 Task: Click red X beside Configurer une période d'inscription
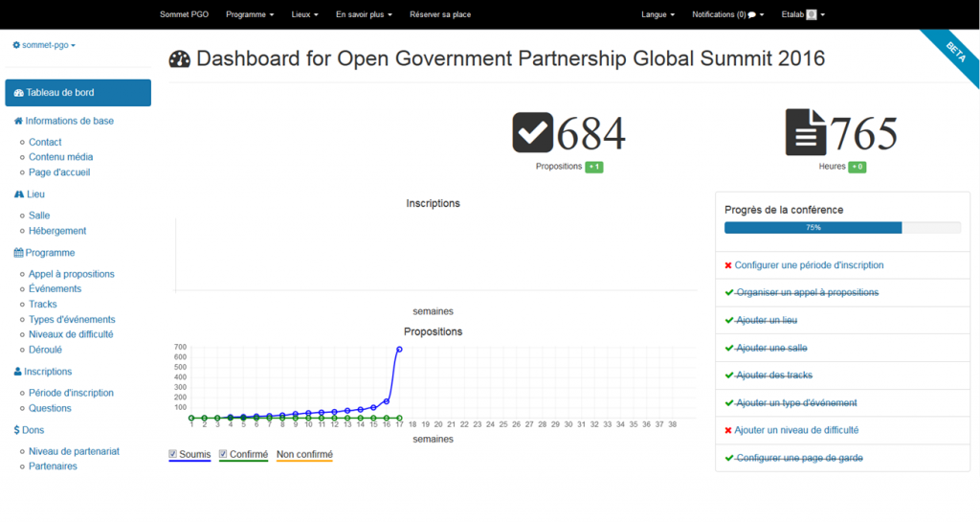point(728,265)
